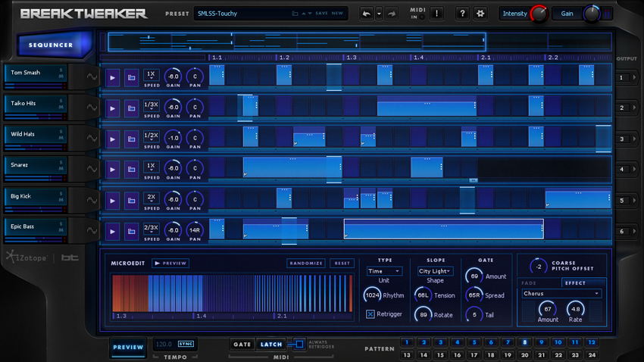
Task: Open Tom Smash speed 1X dropdown
Action: click(x=151, y=75)
